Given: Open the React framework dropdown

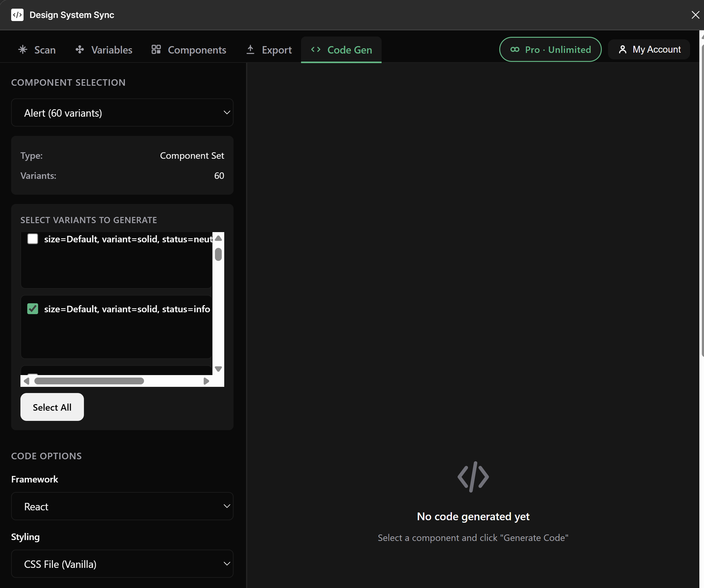Looking at the screenshot, I should [122, 506].
